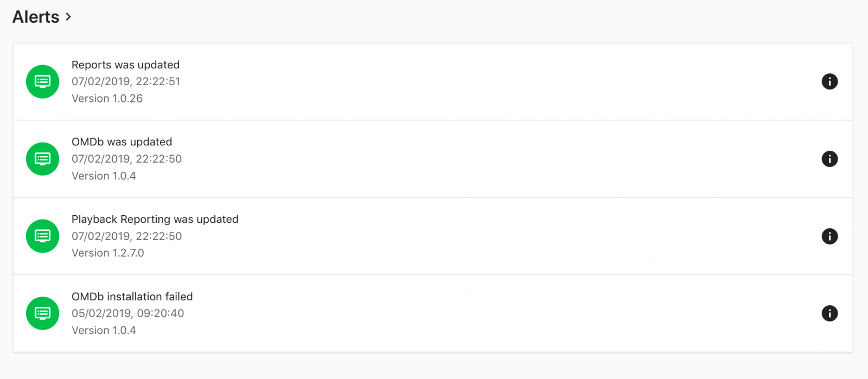Show info for OMDb installation failed
Screen dimensions: 868x379
[x=829, y=313]
